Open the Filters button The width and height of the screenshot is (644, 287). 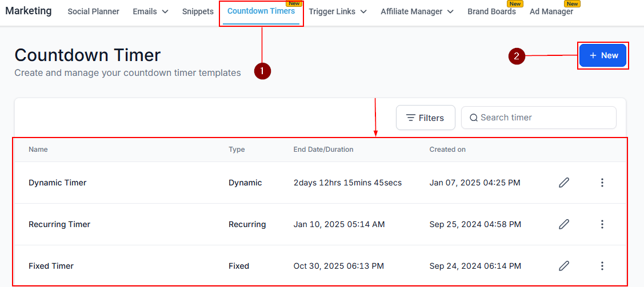tap(425, 118)
